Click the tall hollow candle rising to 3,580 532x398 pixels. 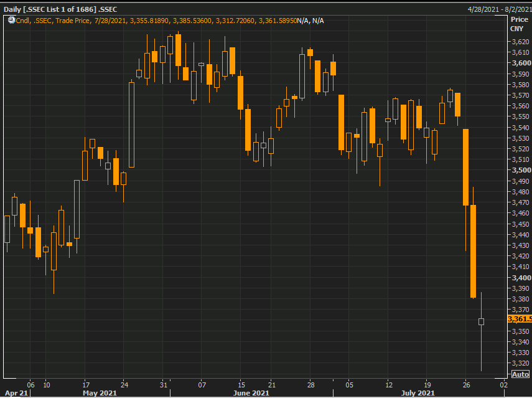(x=131, y=125)
